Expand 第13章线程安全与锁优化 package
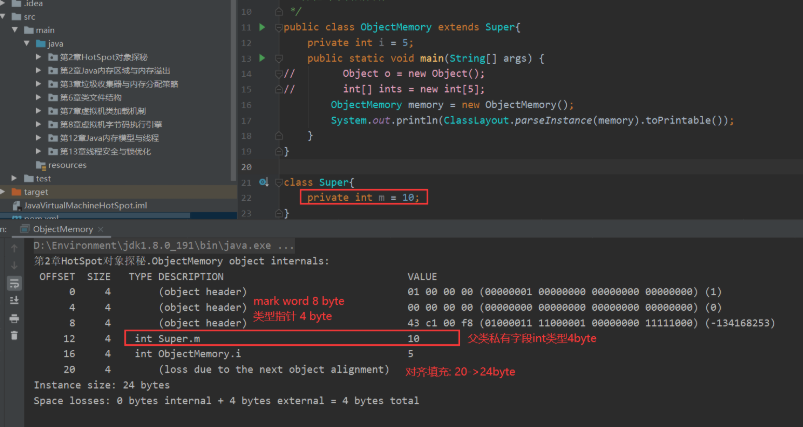The height and width of the screenshot is (427, 803). [x=38, y=152]
